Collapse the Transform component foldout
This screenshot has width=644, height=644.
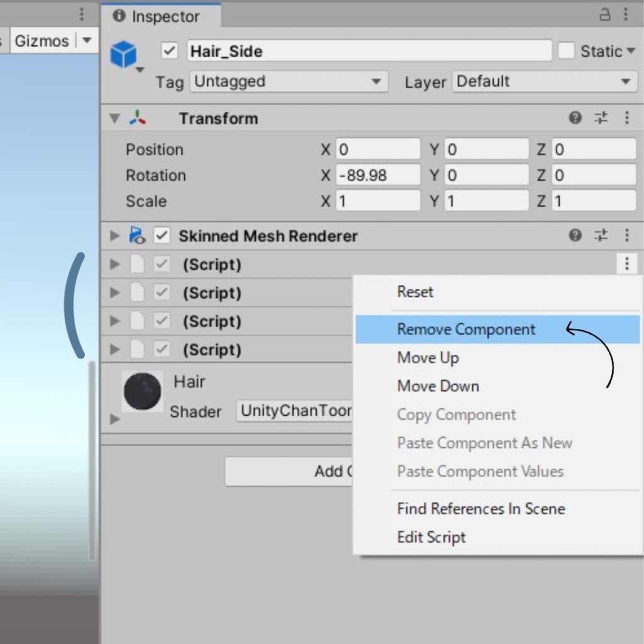[x=114, y=118]
